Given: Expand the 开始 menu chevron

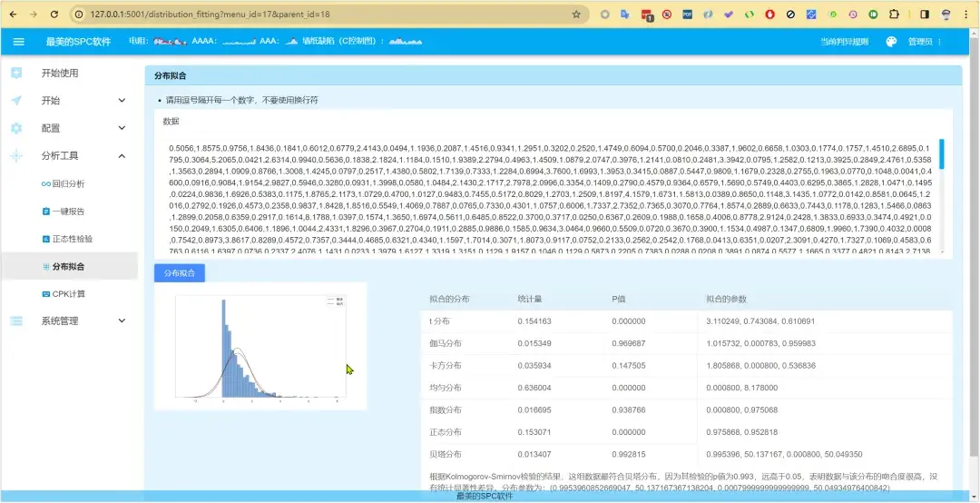Looking at the screenshot, I should (x=122, y=101).
